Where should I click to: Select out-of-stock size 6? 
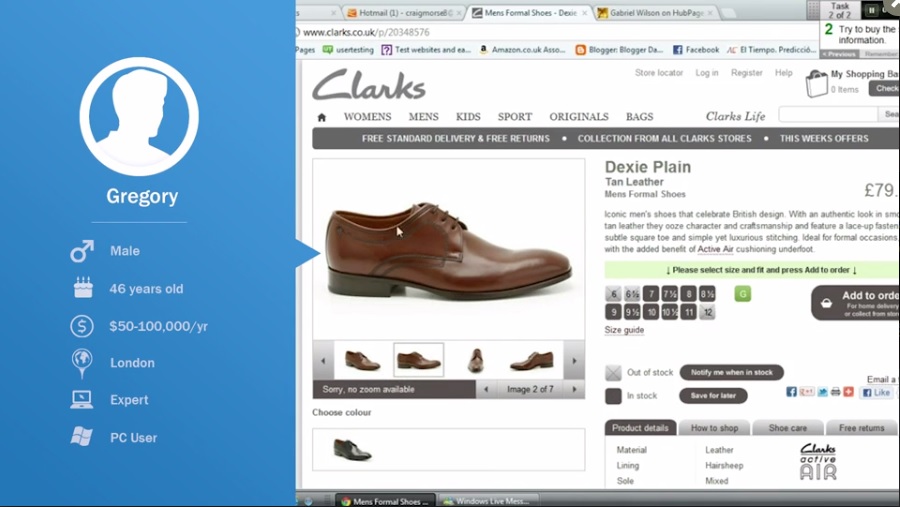pos(613,294)
